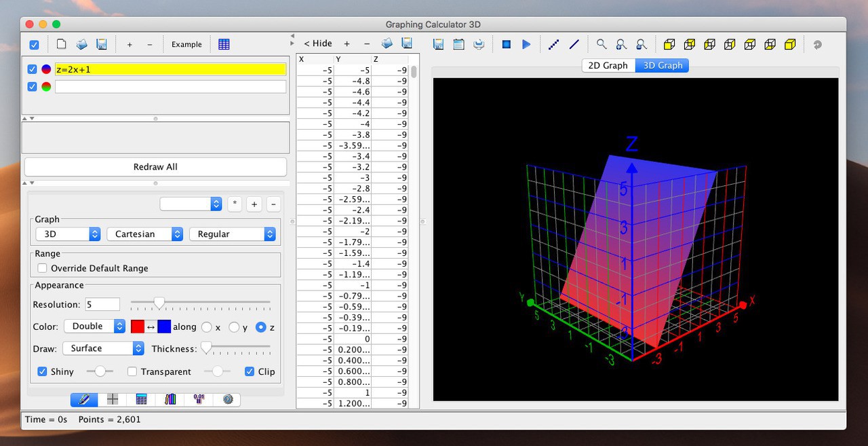Click the blue square Stop button
Viewport: 868px width, 446px height.
[x=506, y=44]
